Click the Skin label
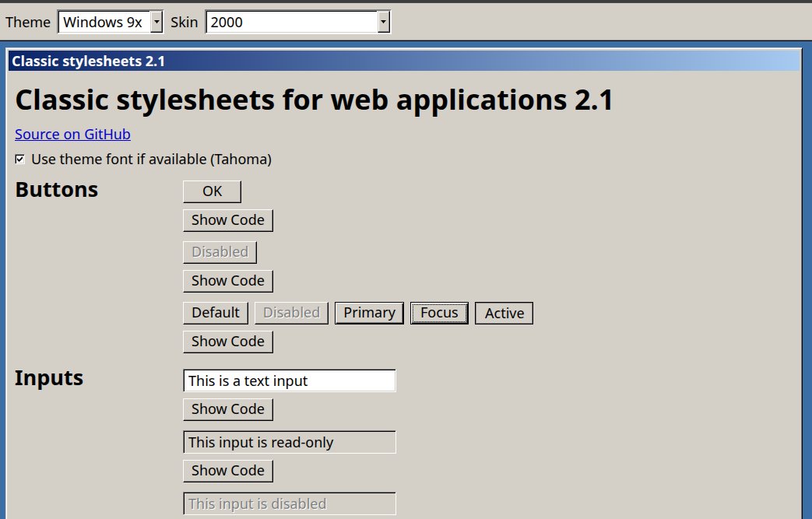 coord(185,23)
